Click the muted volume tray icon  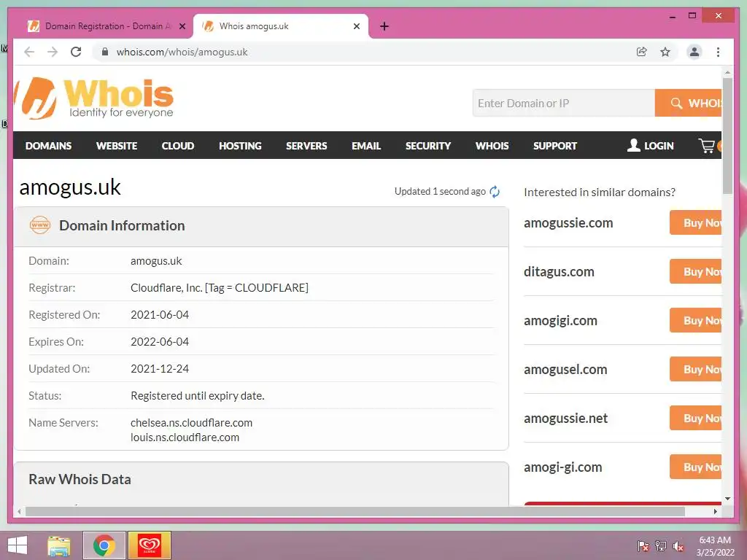tap(678, 545)
